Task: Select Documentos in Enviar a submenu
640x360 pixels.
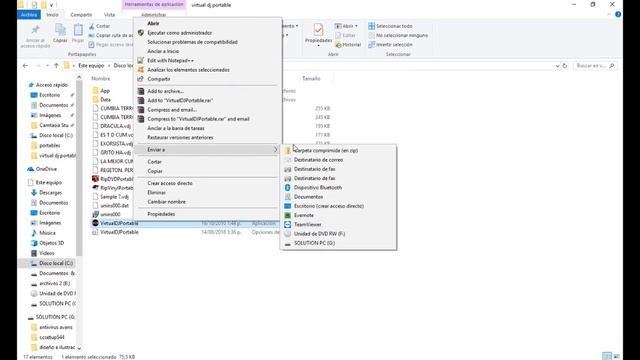Action: click(x=308, y=197)
